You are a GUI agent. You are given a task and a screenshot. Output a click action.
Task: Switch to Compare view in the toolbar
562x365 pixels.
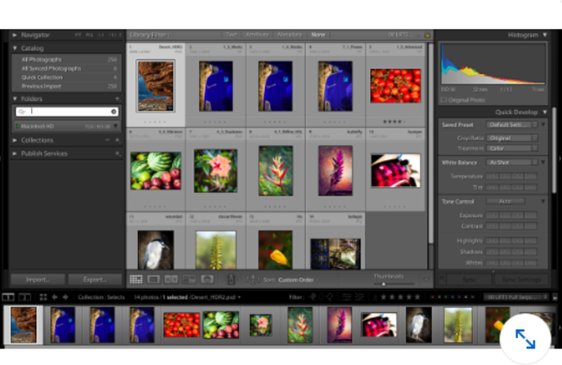click(171, 279)
